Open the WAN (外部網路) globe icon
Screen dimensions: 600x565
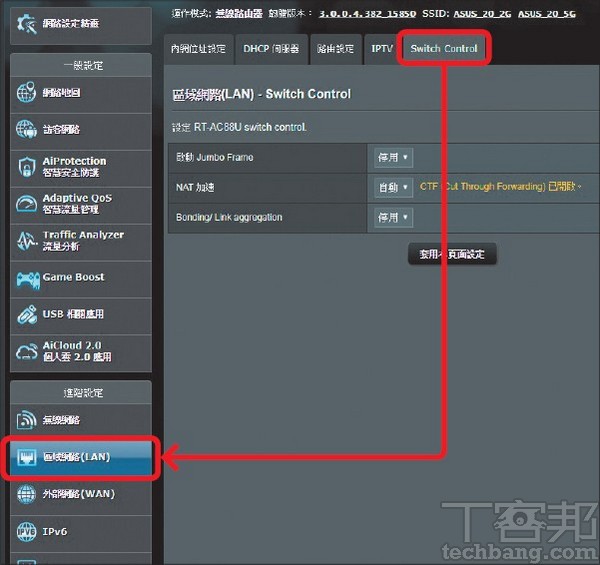(27, 494)
